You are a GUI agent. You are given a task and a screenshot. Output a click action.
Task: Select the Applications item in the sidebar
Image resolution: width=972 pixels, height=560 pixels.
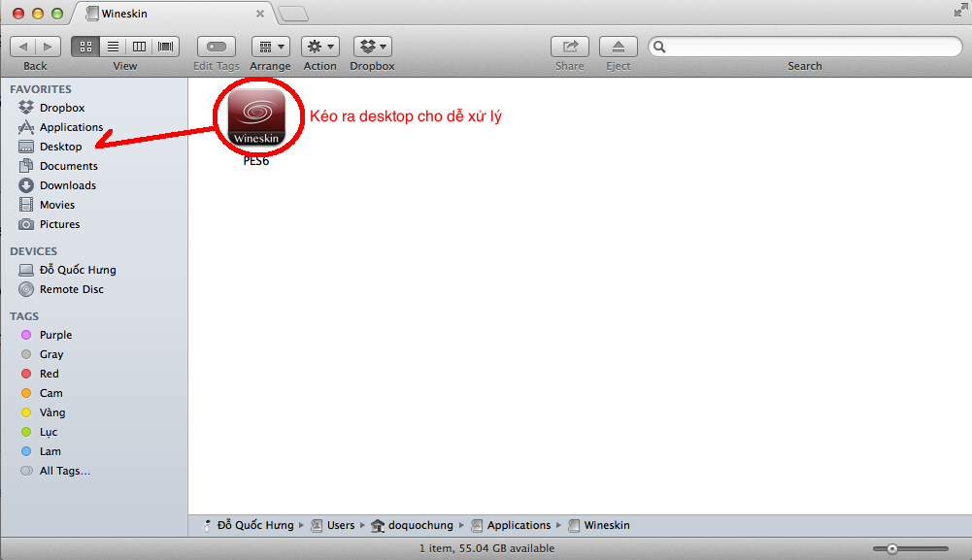click(73, 126)
